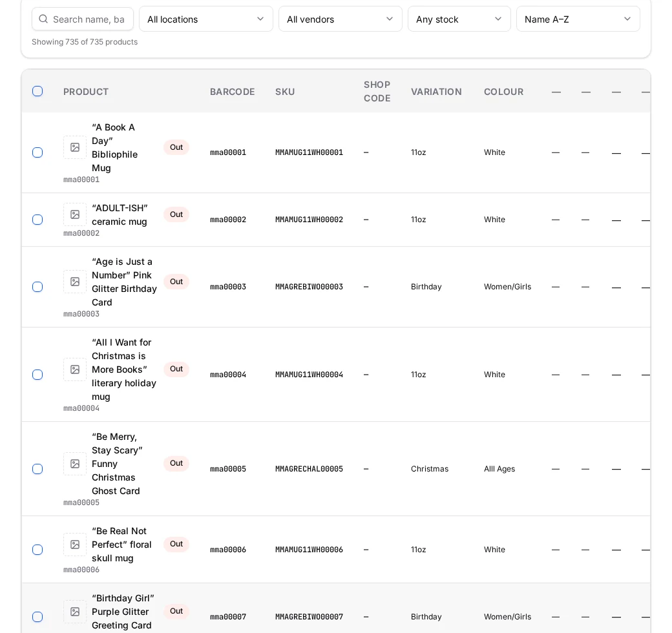Click the COLOUR column header
Viewport: 672px width, 633px height.
coord(503,92)
